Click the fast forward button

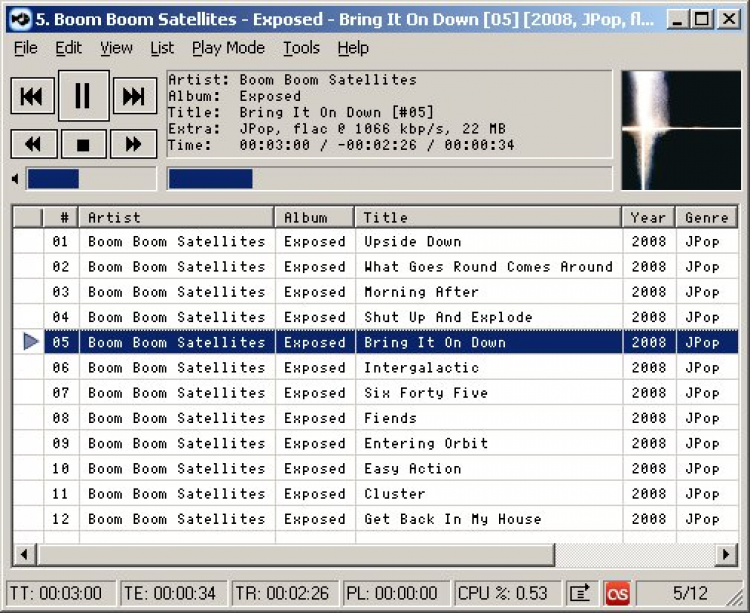point(133,144)
